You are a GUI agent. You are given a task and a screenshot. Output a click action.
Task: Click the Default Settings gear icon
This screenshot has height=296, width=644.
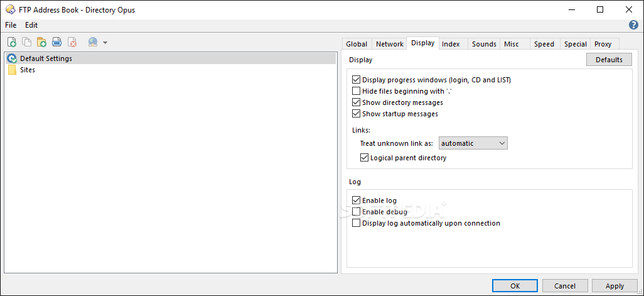[12, 58]
